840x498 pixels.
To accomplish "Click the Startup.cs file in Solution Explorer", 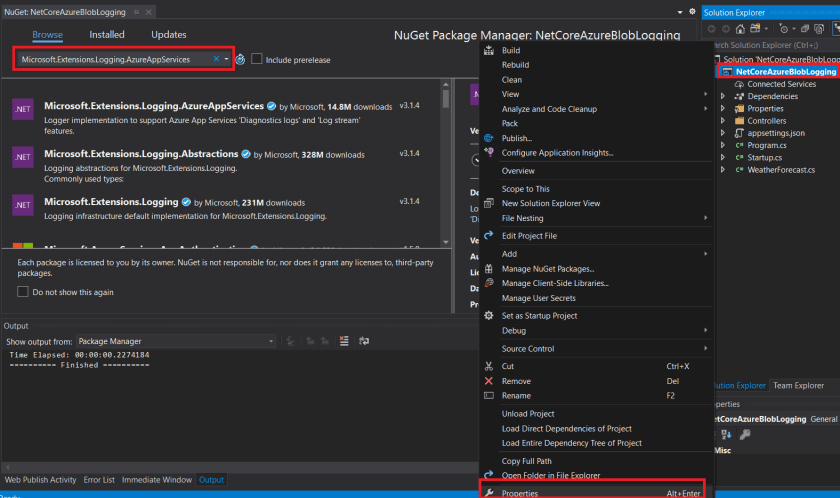I will click(766, 157).
